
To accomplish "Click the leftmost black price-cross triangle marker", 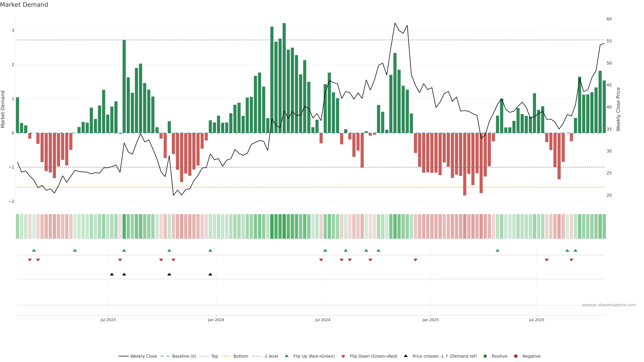I will (x=112, y=274).
